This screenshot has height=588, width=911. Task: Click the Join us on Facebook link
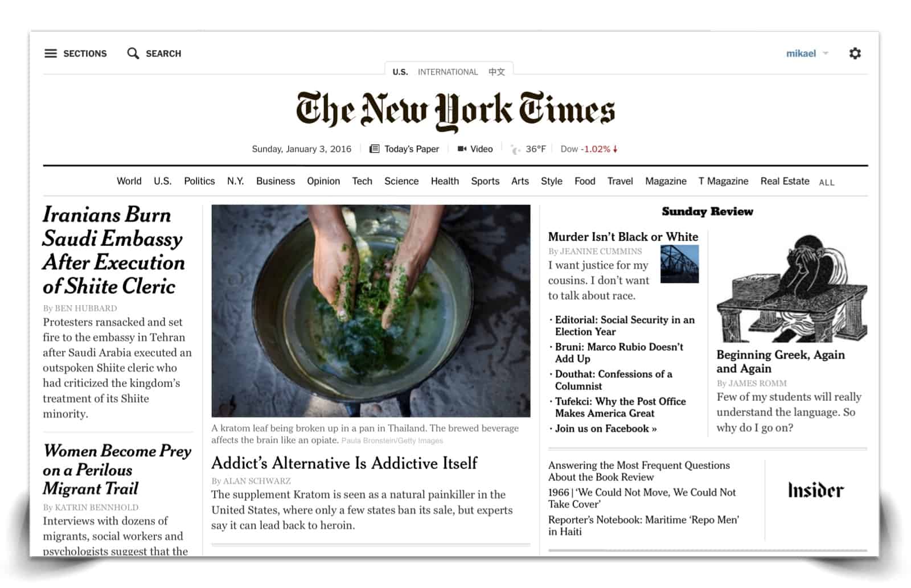click(x=606, y=429)
